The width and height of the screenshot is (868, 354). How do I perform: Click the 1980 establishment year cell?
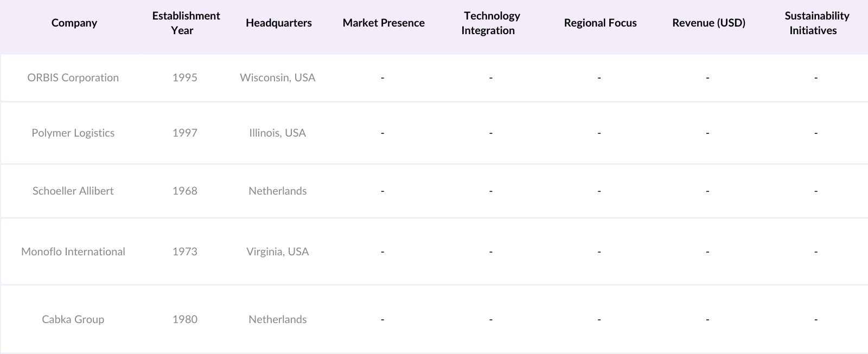(x=185, y=319)
